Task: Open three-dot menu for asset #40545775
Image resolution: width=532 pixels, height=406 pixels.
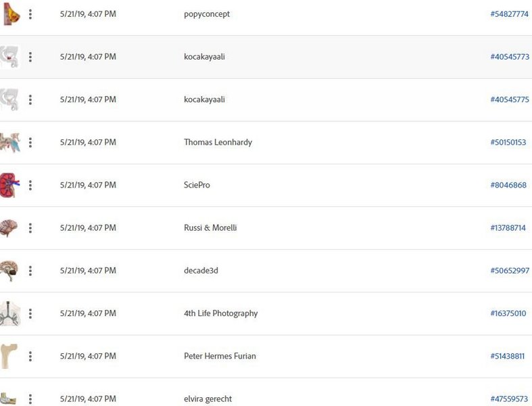Action: (30, 100)
